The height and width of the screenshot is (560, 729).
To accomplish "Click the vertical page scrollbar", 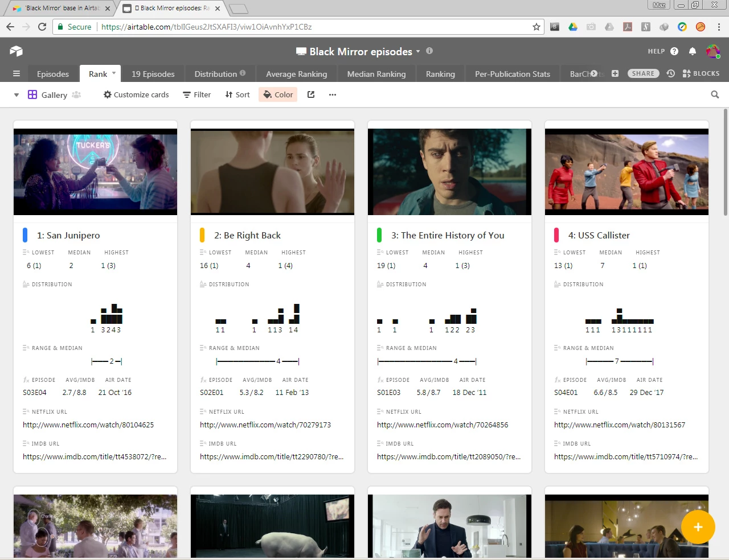I will (x=725, y=163).
